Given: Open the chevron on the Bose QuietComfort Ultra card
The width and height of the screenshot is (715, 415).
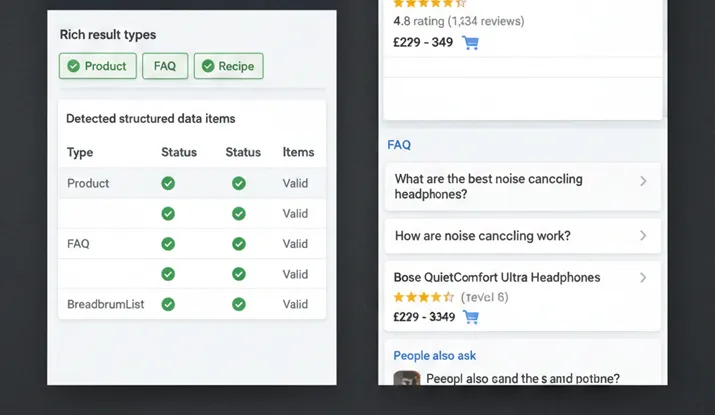Looking at the screenshot, I should point(642,278).
